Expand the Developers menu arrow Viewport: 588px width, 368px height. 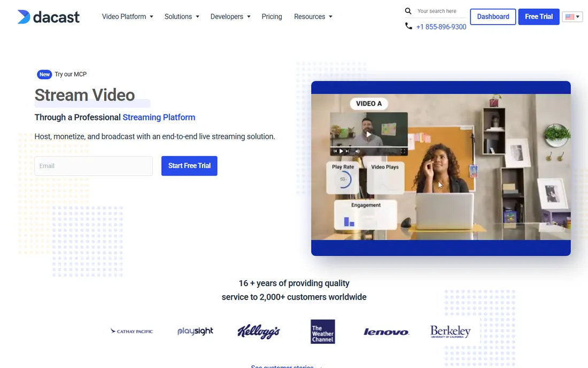pos(249,17)
